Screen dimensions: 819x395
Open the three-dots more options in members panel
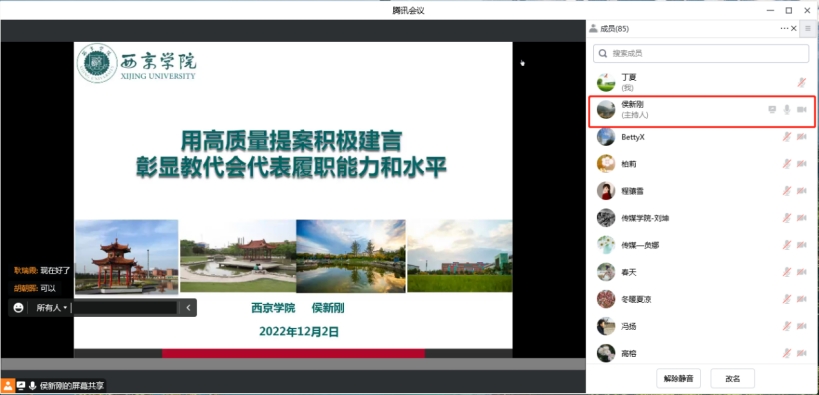pos(785,29)
